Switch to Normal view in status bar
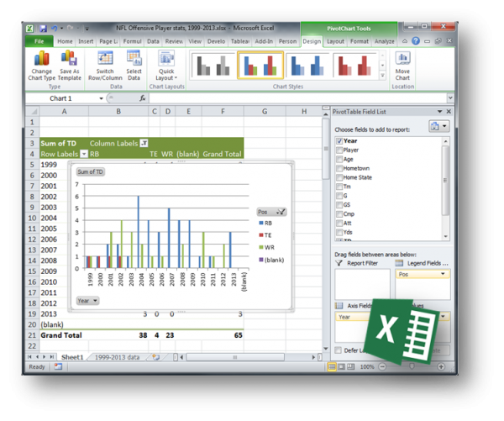Image resolution: width=504 pixels, height=421 pixels. click(x=332, y=366)
